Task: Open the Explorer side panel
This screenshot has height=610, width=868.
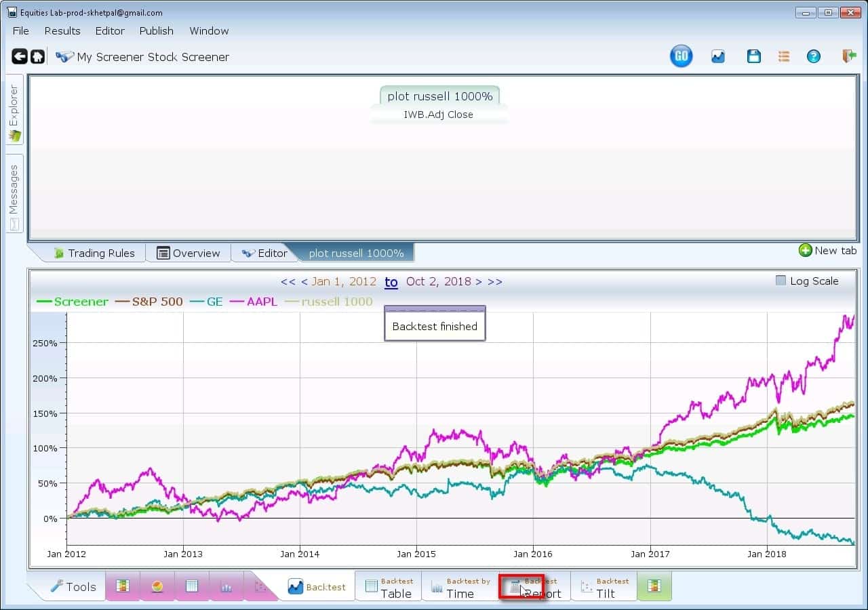Action: coord(14,110)
